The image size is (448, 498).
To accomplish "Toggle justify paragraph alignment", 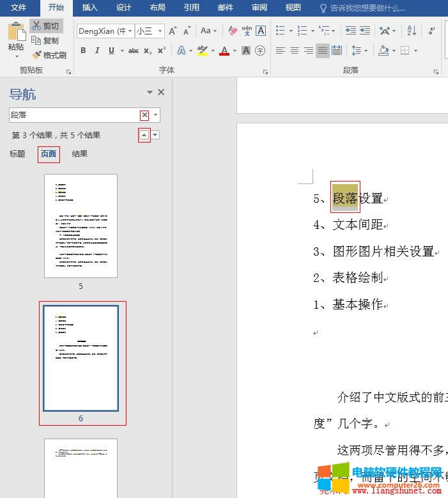I will pyautogui.click(x=323, y=51).
